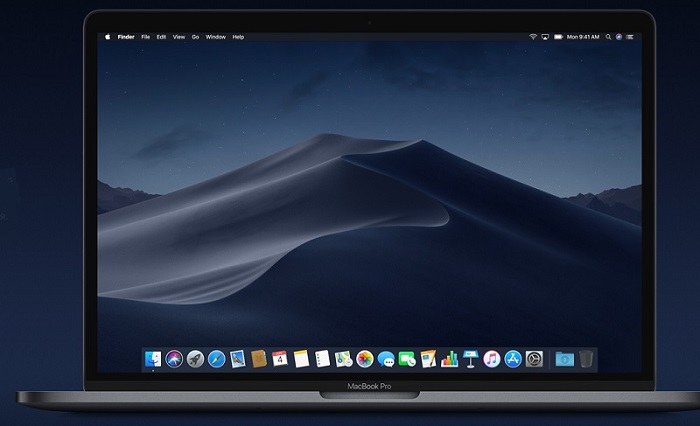
Task: Open Notification Center list icon
Action: click(x=630, y=37)
